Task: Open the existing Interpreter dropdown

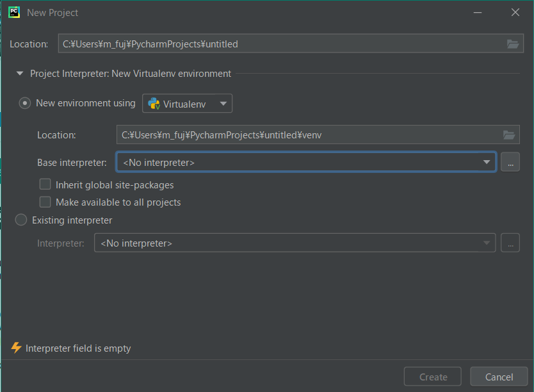Action: coord(295,243)
